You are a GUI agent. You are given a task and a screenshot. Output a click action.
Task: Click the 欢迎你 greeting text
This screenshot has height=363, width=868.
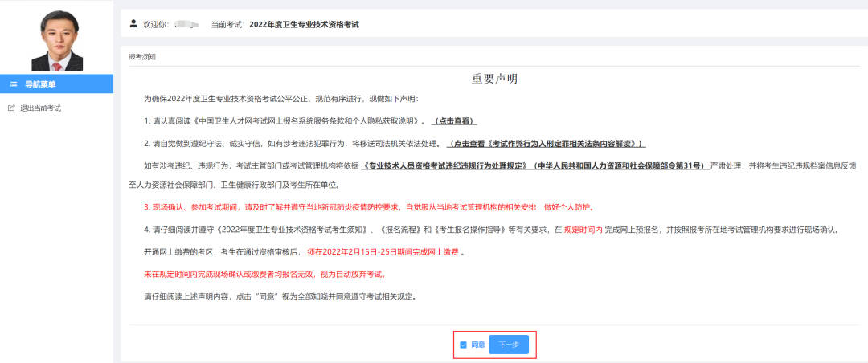155,24
